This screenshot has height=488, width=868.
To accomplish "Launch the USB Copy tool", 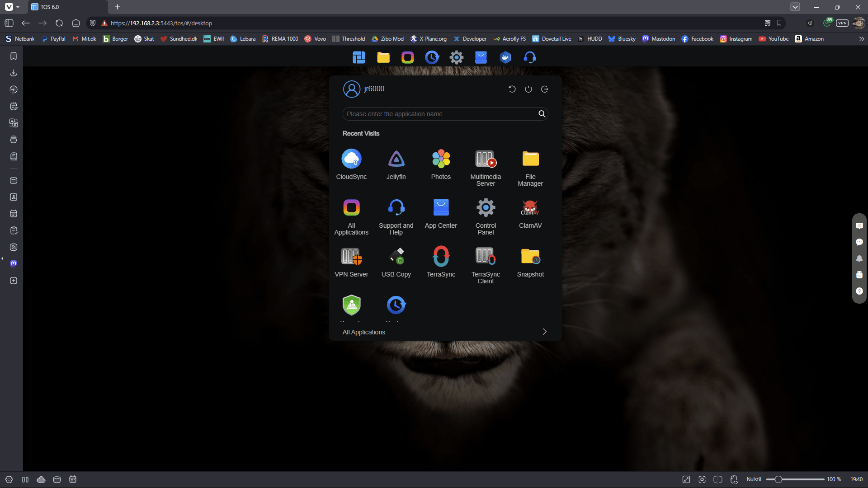I will tap(396, 261).
